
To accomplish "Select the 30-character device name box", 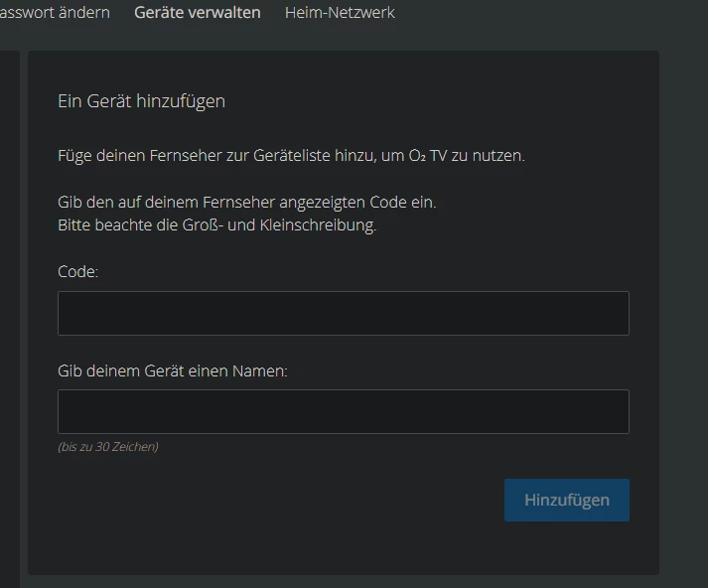I will pos(343,411).
